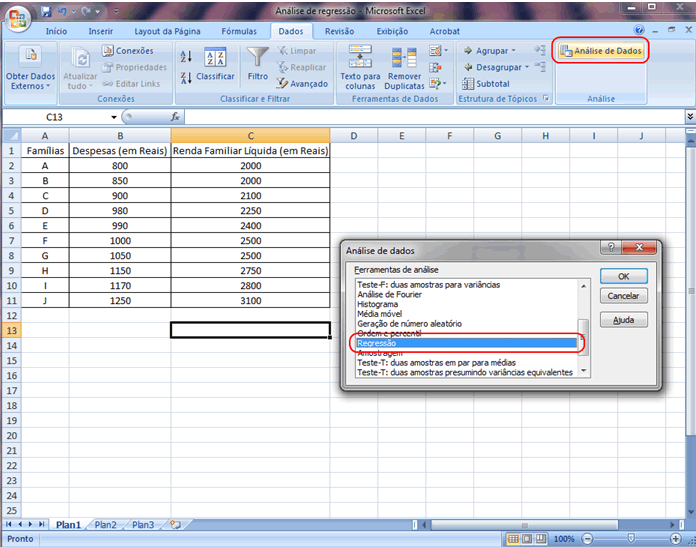Click the Subtotal icon

pos(468,84)
